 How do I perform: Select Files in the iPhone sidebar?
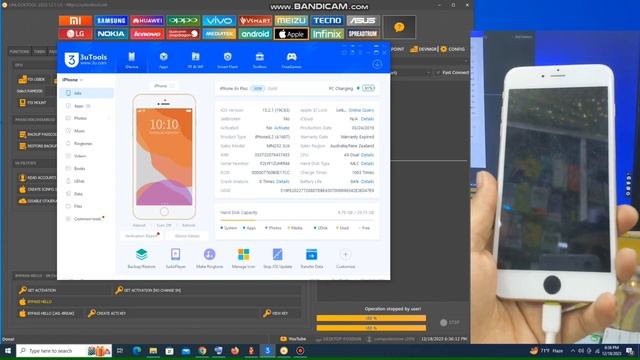pyautogui.click(x=86, y=206)
